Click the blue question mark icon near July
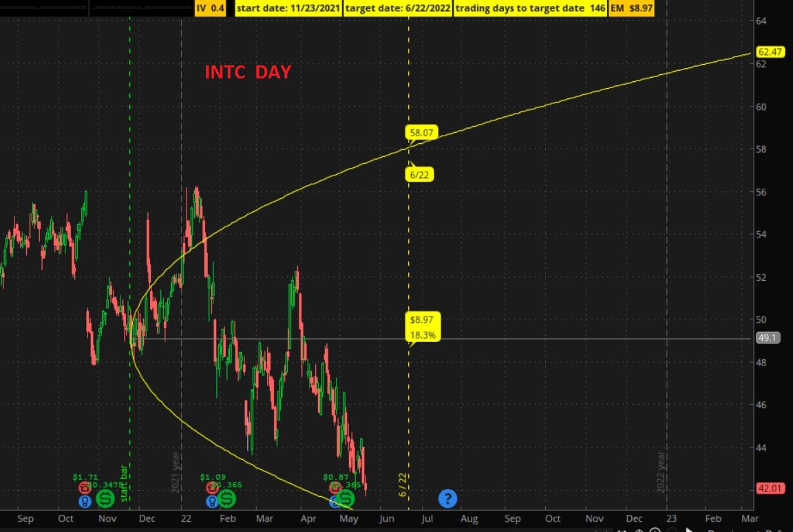Screen dimensions: 793x532 (447, 498)
